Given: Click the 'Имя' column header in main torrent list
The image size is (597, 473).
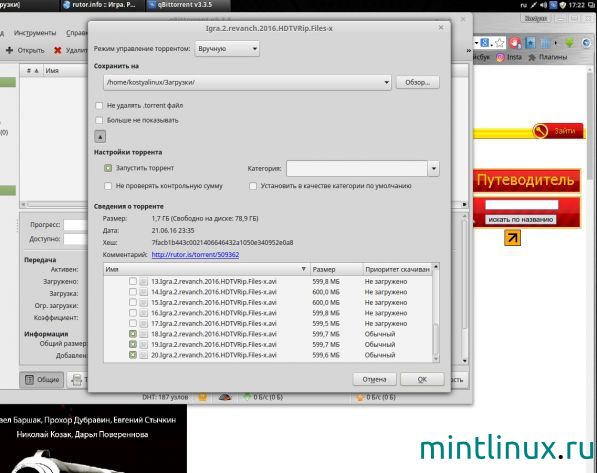Looking at the screenshot, I should click(65, 71).
